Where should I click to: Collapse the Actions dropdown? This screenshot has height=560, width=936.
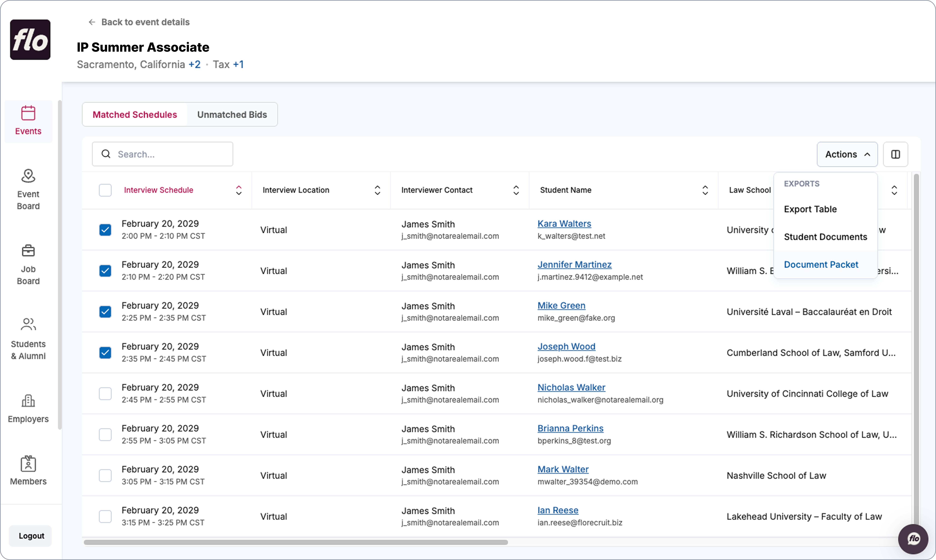(x=847, y=154)
